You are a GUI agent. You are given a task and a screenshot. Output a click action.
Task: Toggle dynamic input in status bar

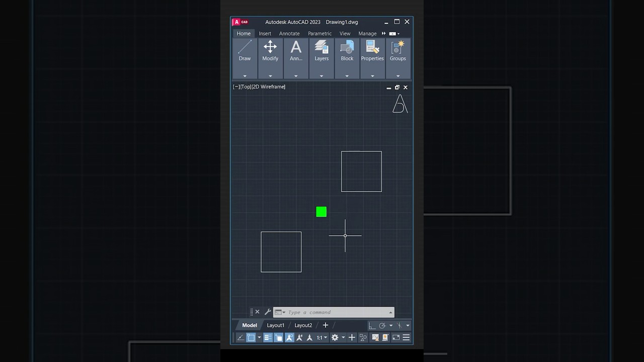pyautogui.click(x=241, y=337)
